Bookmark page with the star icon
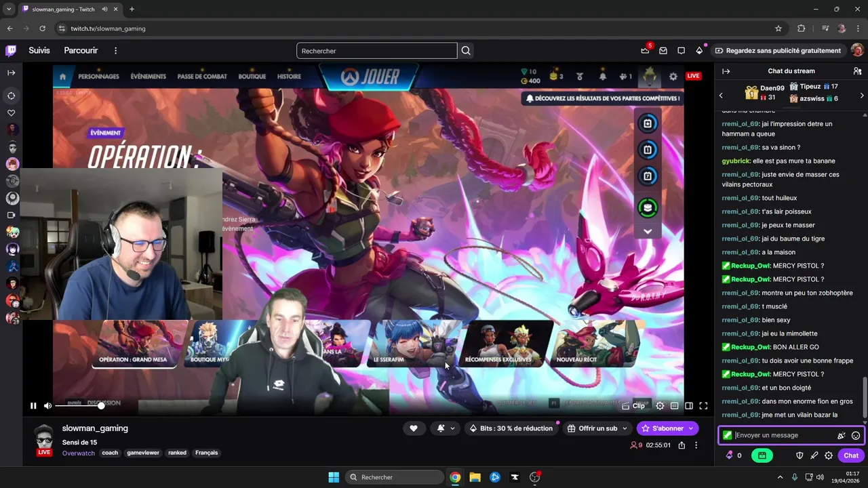This screenshot has width=868, height=488. coord(778,28)
